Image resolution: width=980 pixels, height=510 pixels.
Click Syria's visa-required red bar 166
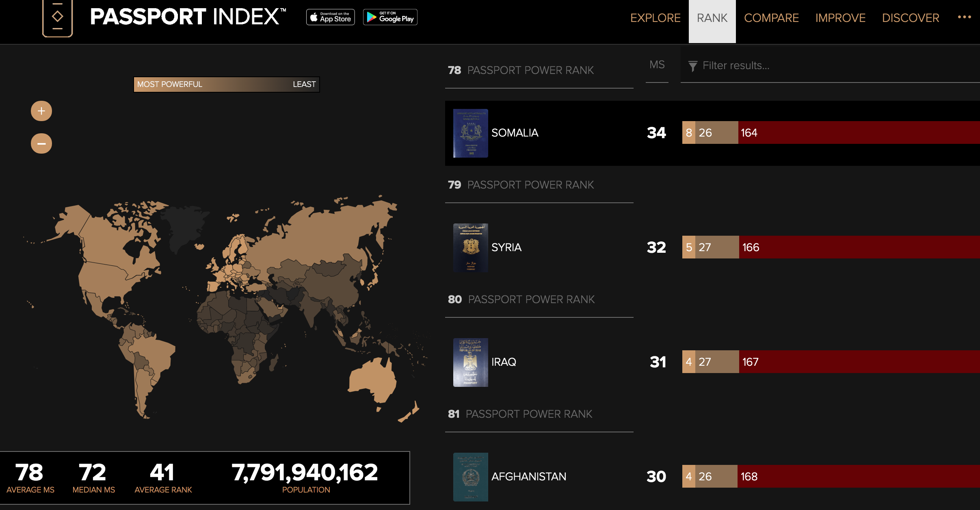click(859, 247)
